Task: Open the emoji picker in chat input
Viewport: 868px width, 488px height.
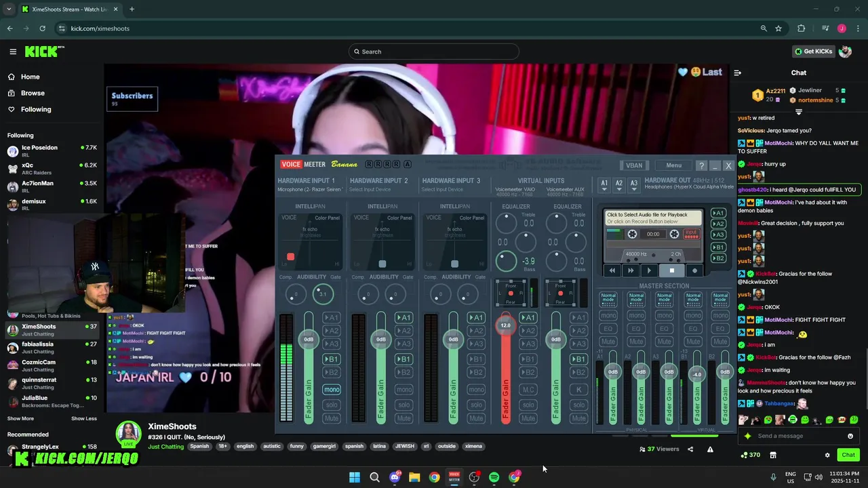Action: pyautogui.click(x=850, y=436)
